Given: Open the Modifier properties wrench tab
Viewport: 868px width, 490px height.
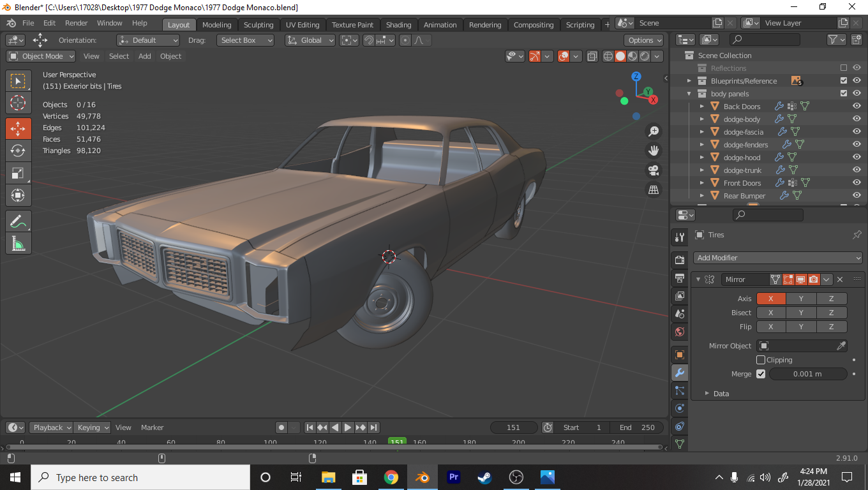Looking at the screenshot, I should tap(679, 373).
